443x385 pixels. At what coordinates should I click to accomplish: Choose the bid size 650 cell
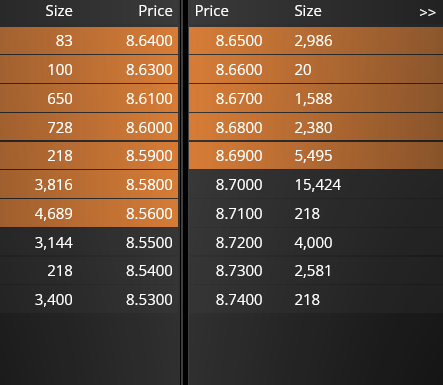tap(60, 99)
